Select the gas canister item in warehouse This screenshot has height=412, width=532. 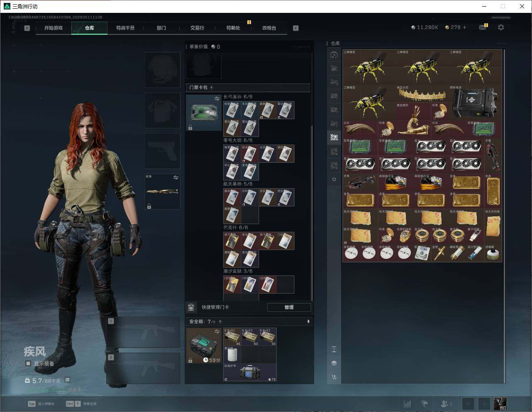click(x=493, y=253)
